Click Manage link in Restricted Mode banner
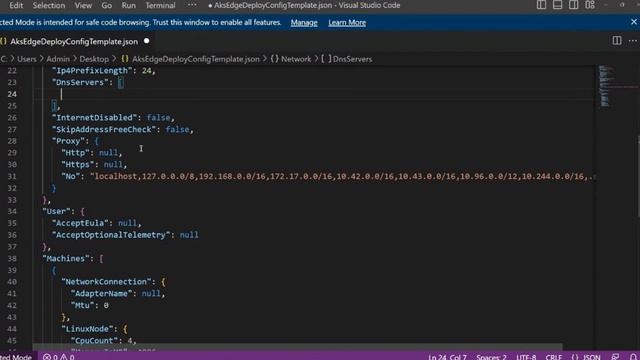 (x=304, y=22)
